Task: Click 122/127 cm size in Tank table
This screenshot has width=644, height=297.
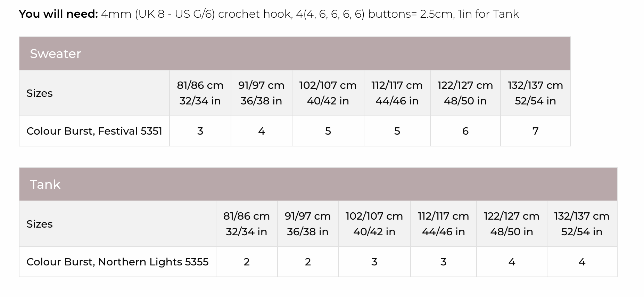Action: click(x=512, y=224)
